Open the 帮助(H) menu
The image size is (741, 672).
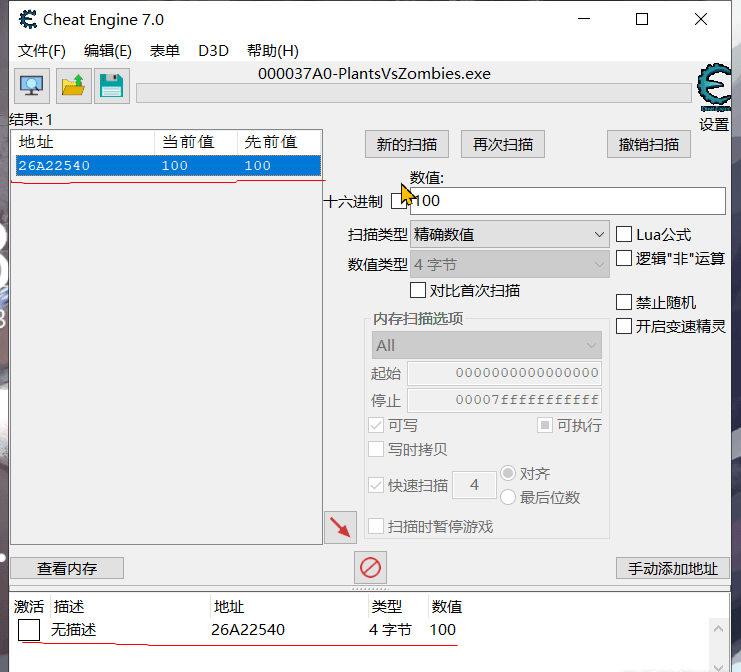pyautogui.click(x=272, y=51)
